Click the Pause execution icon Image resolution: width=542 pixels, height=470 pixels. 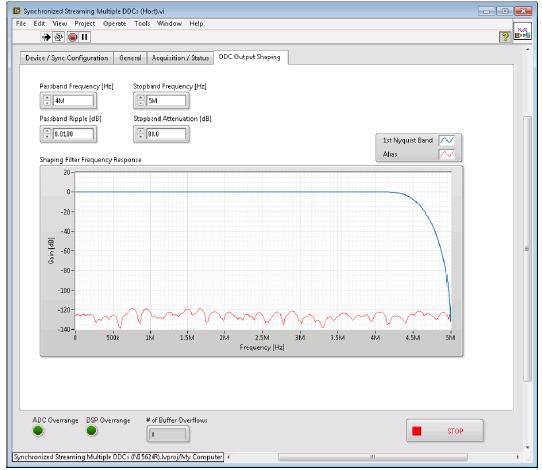pyautogui.click(x=84, y=37)
